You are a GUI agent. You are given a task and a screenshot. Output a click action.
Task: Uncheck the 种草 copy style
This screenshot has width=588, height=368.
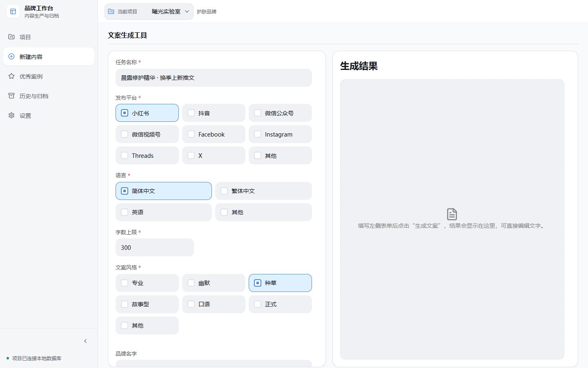(x=280, y=283)
